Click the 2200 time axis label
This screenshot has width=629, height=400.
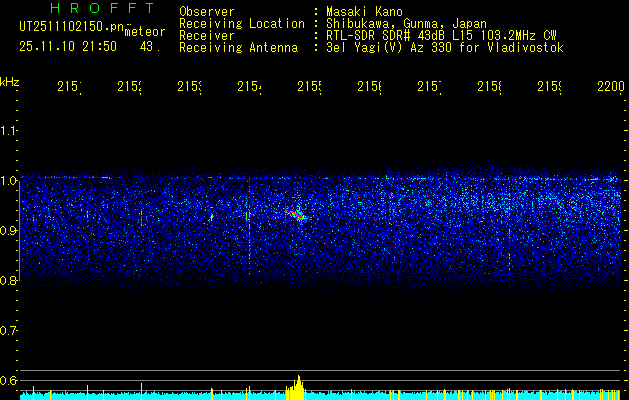coord(611,86)
